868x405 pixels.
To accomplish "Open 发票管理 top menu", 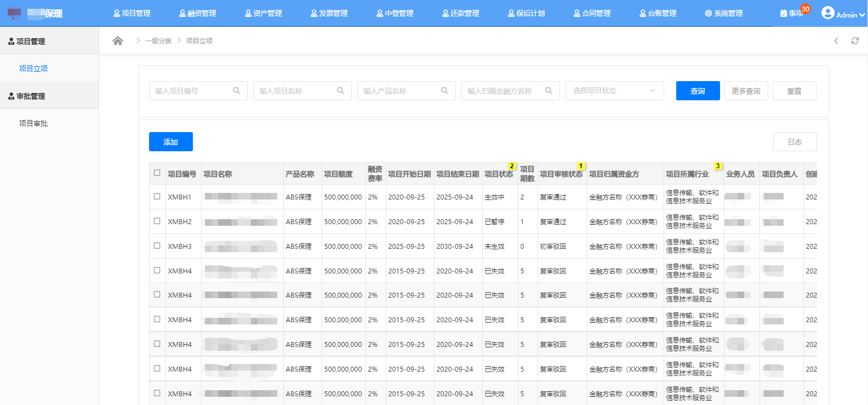I will 329,13.
